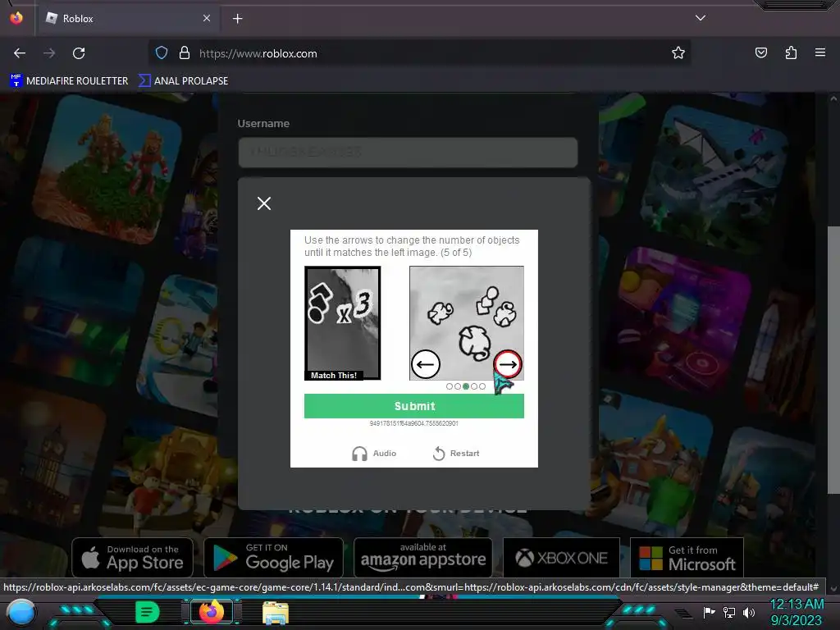This screenshot has width=840, height=630.
Task: Select the fifth progress dot
Action: click(482, 386)
